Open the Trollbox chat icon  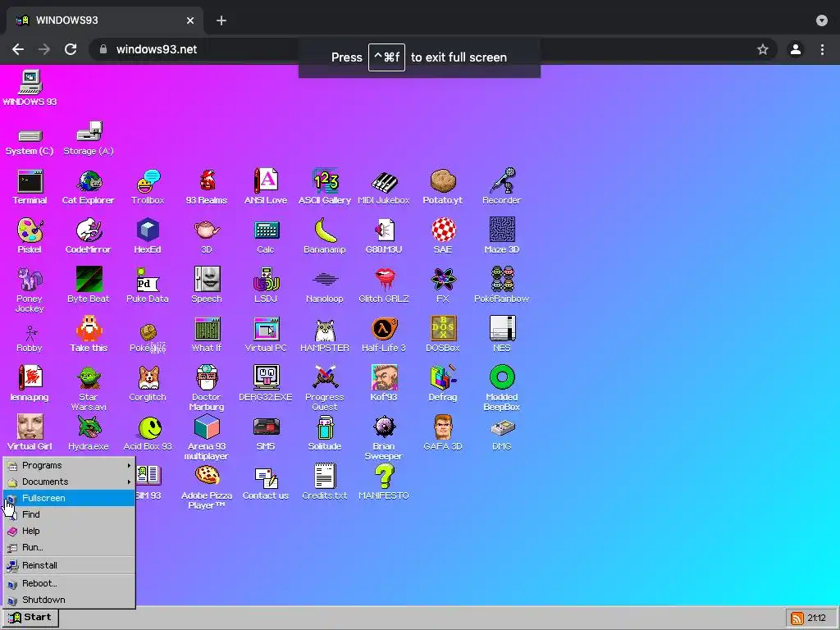(148, 187)
